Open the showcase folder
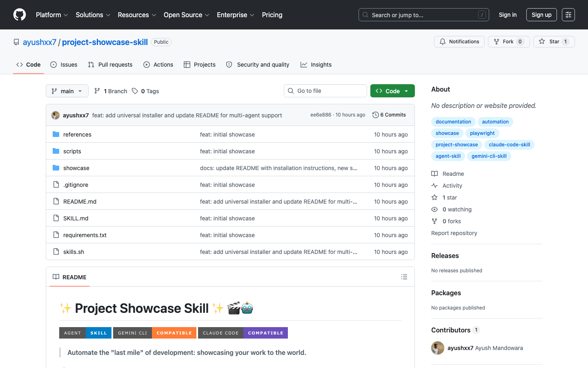 76,168
